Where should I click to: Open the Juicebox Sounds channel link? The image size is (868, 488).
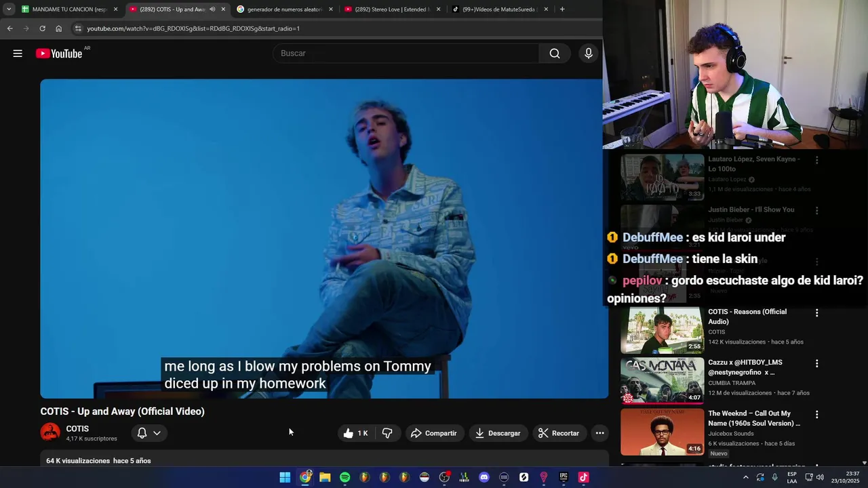point(732,434)
